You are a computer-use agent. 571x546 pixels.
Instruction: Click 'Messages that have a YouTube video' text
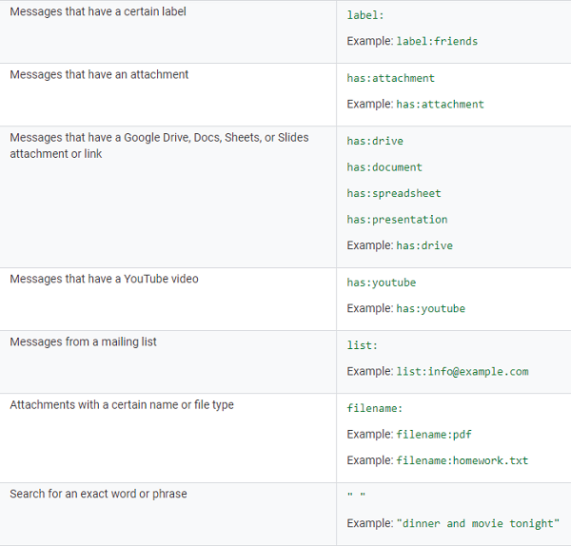click(x=104, y=279)
